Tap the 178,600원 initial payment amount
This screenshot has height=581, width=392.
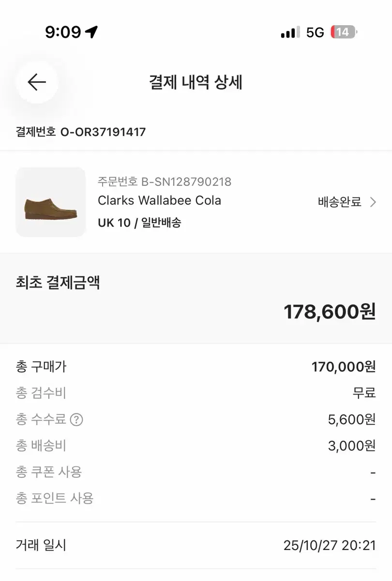[330, 312]
